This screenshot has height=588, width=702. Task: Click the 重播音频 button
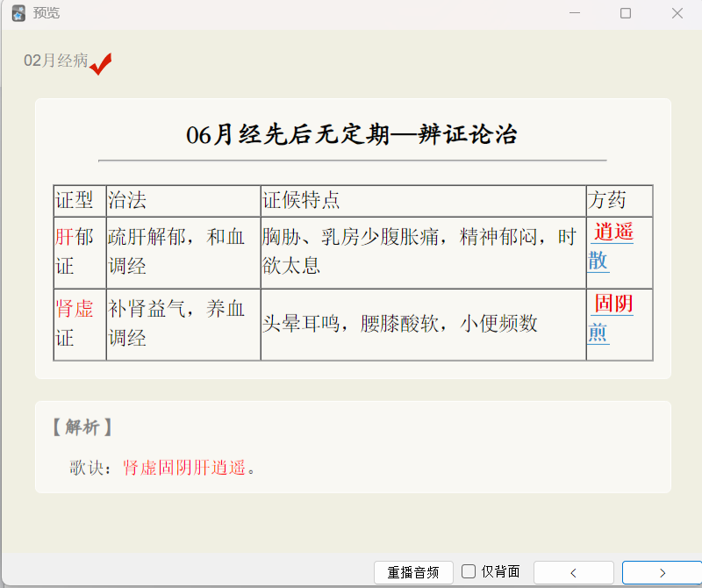413,572
